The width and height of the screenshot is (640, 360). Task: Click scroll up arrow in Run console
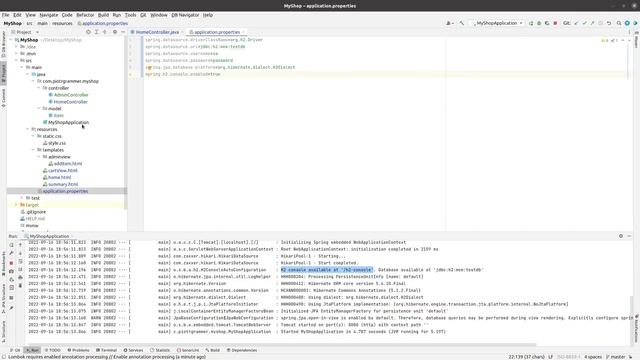click(x=20, y=245)
